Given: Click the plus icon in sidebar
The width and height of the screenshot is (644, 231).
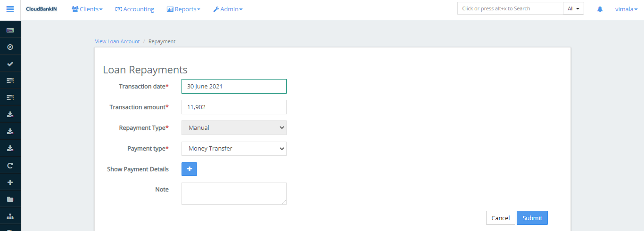Looking at the screenshot, I should [x=10, y=183].
